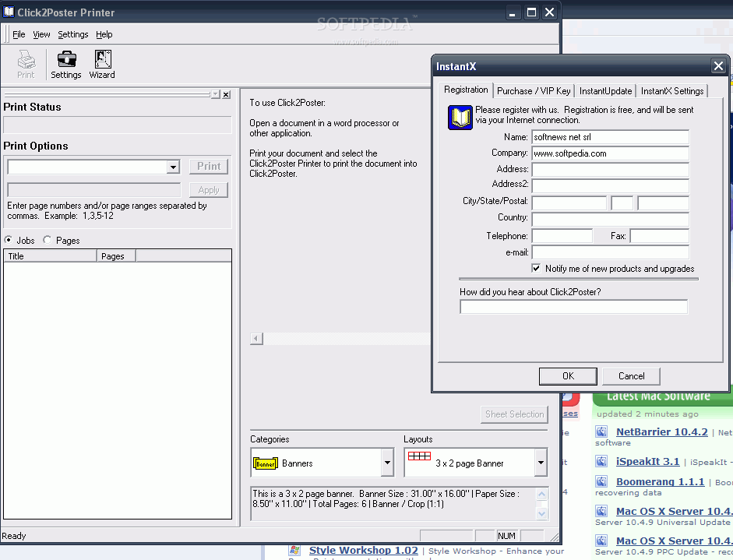Viewport: 733px width, 560px height.
Task: Open the Style Workshop 1.02 link
Action: coord(363,550)
